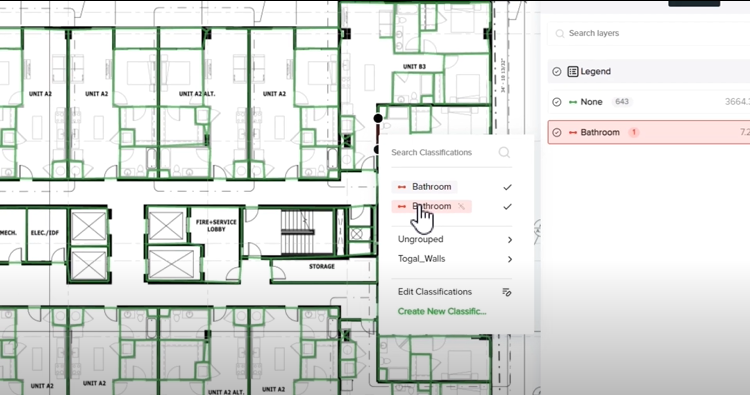Image resolution: width=750 pixels, height=395 pixels.
Task: Click red line icon of highlighted popup Bathroom
Action: pos(402,207)
